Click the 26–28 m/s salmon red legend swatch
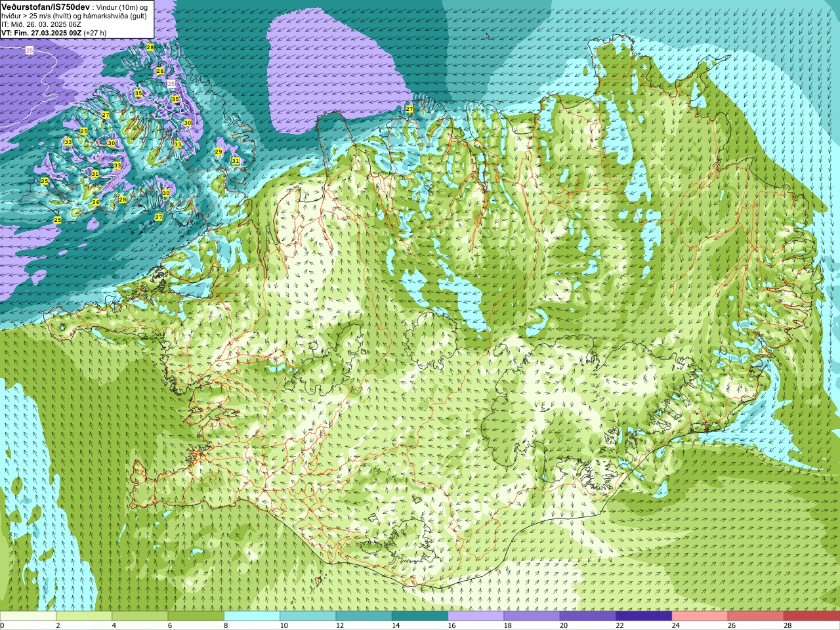This screenshot has height=630, width=840. (x=756, y=616)
